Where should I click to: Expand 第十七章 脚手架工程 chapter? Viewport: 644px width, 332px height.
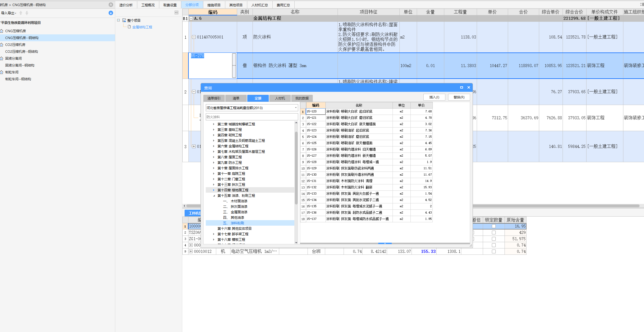(x=214, y=234)
